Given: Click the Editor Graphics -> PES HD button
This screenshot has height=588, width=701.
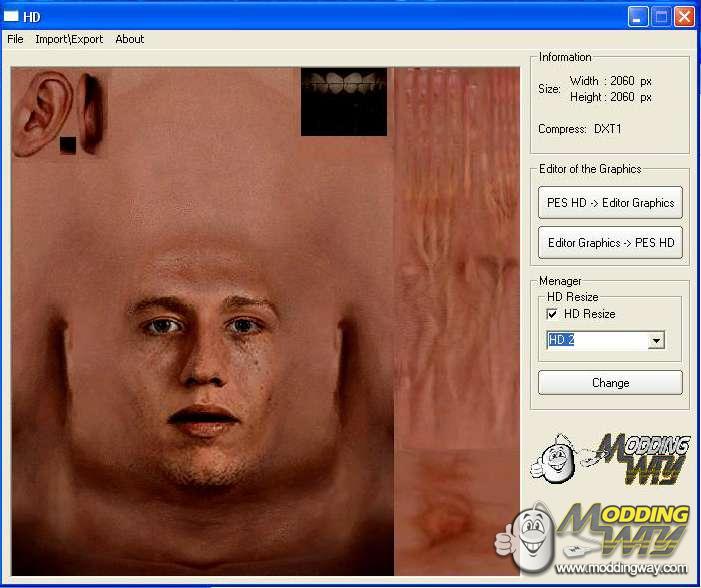Looking at the screenshot, I should pos(610,243).
